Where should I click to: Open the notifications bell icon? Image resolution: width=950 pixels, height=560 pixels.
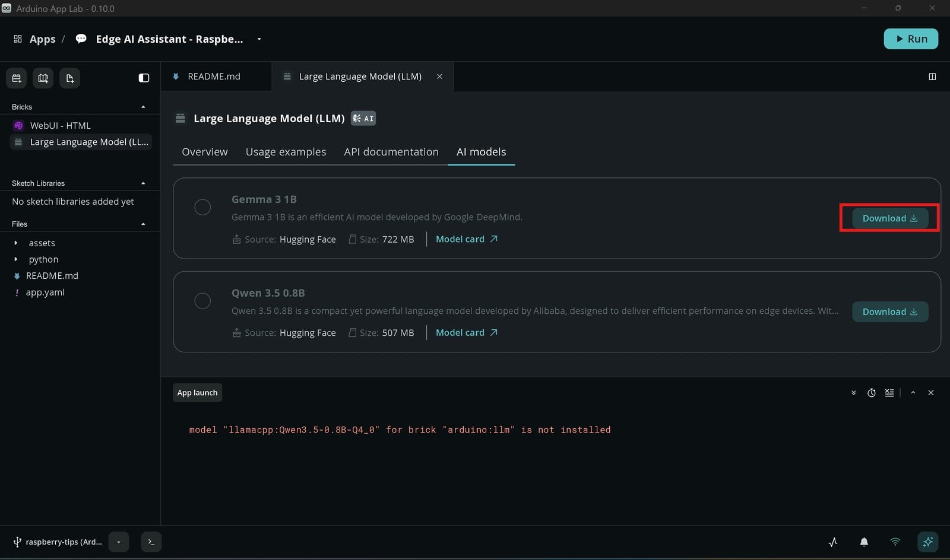point(864,542)
